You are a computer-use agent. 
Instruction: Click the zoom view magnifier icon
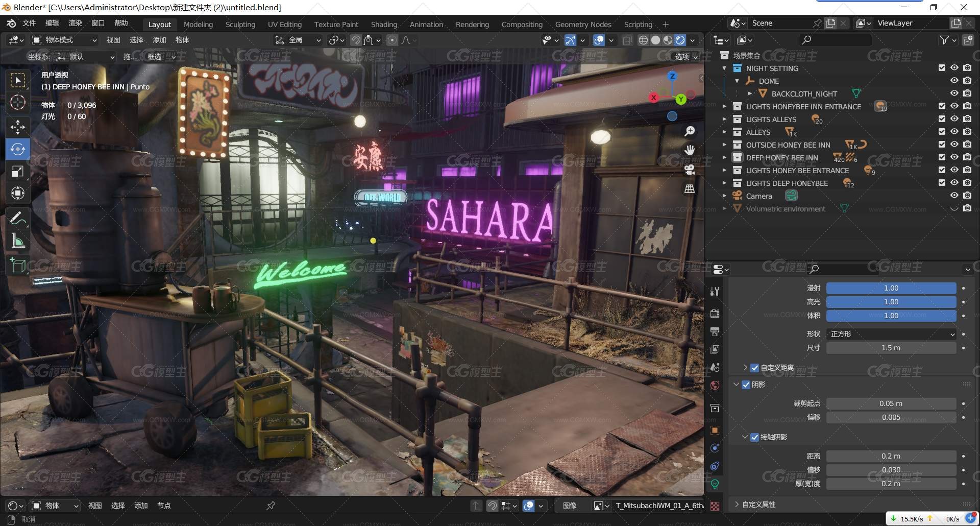[x=690, y=131]
